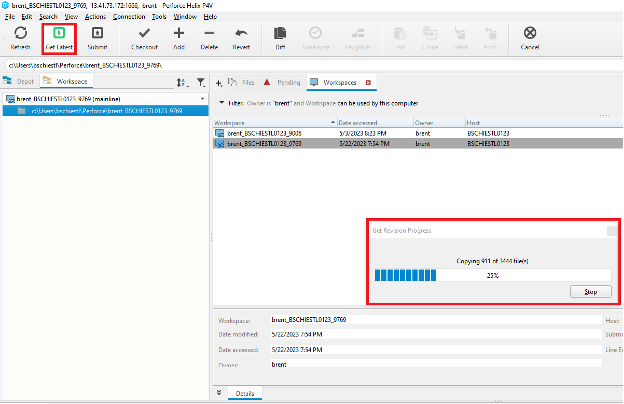
Task: Collapse the Filter disclosure triangle
Action: click(x=221, y=102)
